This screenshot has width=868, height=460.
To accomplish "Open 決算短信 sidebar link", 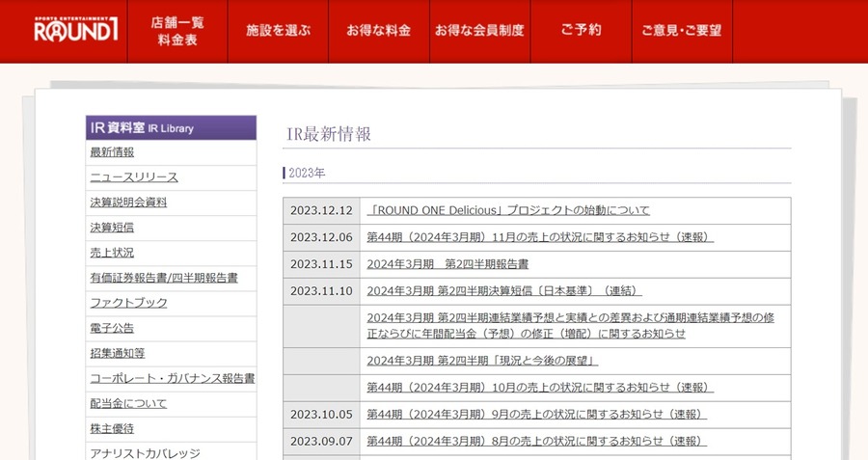I will click(112, 228).
